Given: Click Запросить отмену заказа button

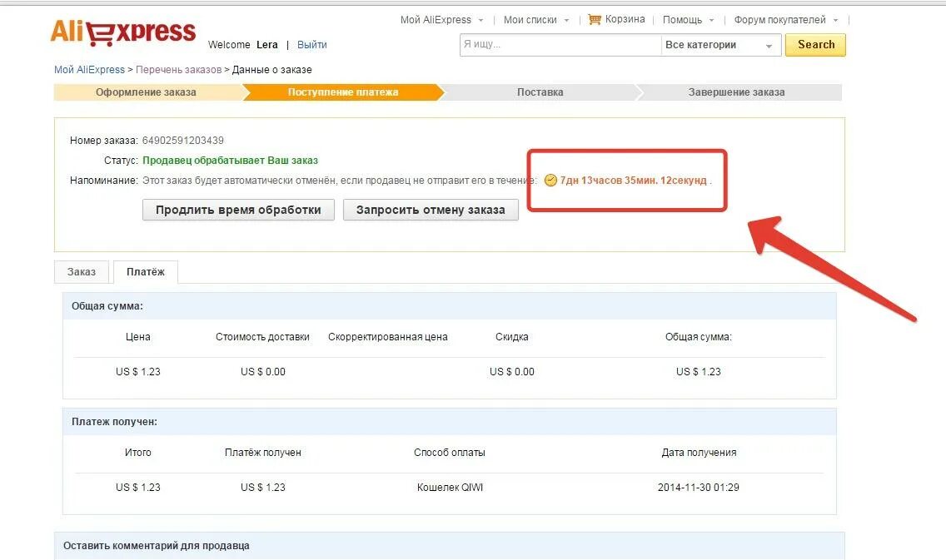Looking at the screenshot, I should pyautogui.click(x=431, y=210).
